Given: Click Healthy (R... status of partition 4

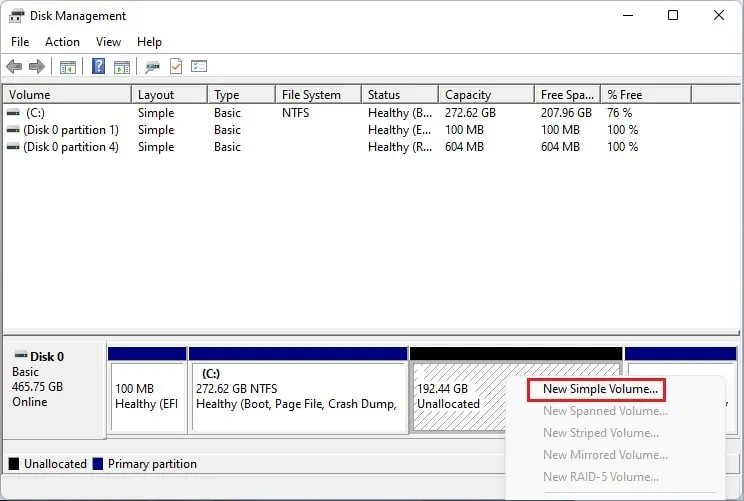Looking at the screenshot, I should 400,147.
